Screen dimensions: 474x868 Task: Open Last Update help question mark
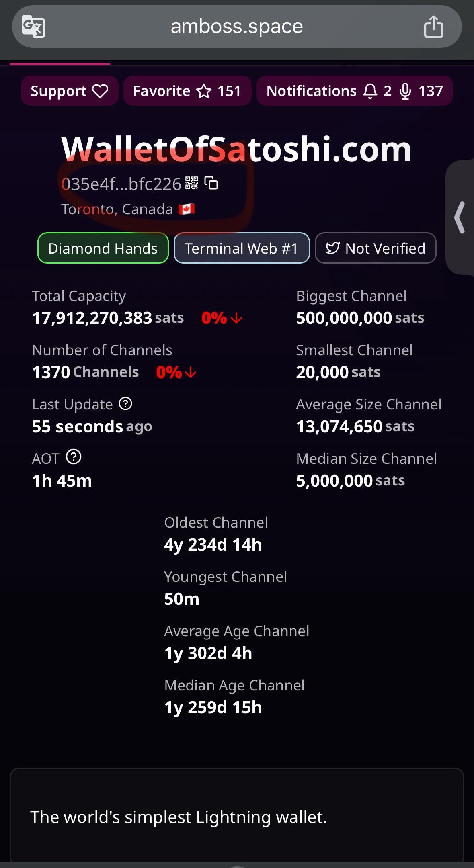tap(125, 403)
